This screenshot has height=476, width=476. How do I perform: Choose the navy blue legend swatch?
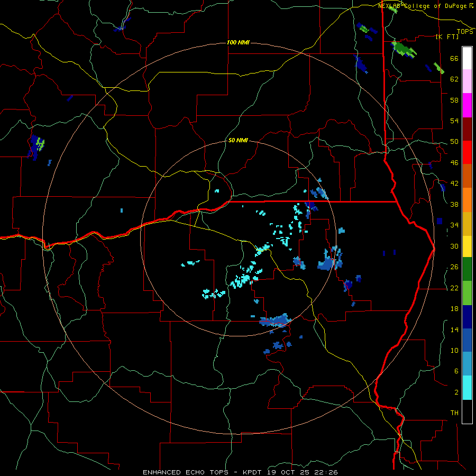(x=467, y=317)
